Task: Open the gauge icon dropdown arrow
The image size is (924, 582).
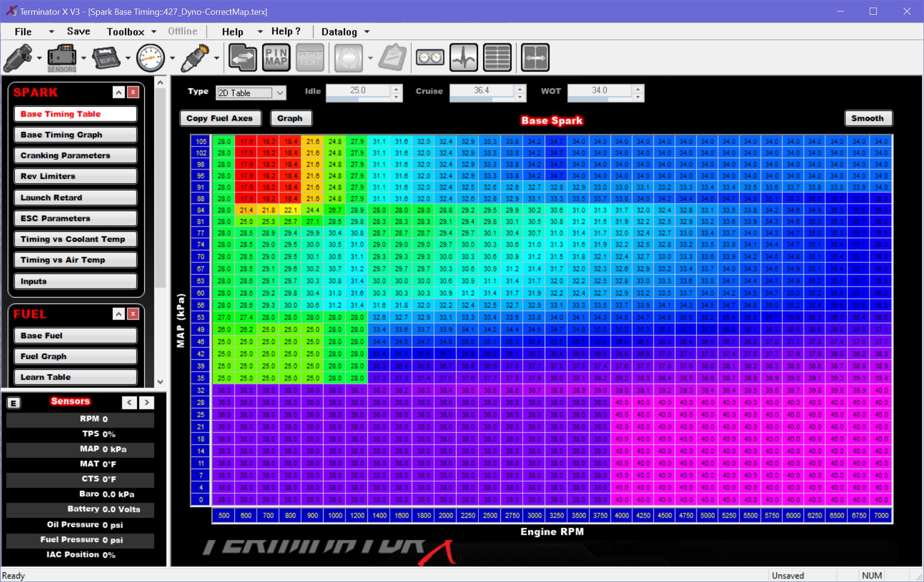Action: tap(172, 58)
